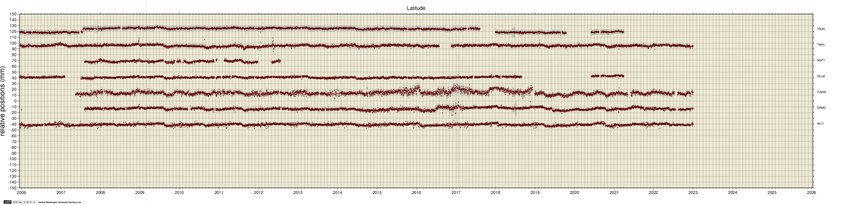Screen dimensions: 868x205
Task: Select the TWHL station label
Action: click(x=820, y=44)
